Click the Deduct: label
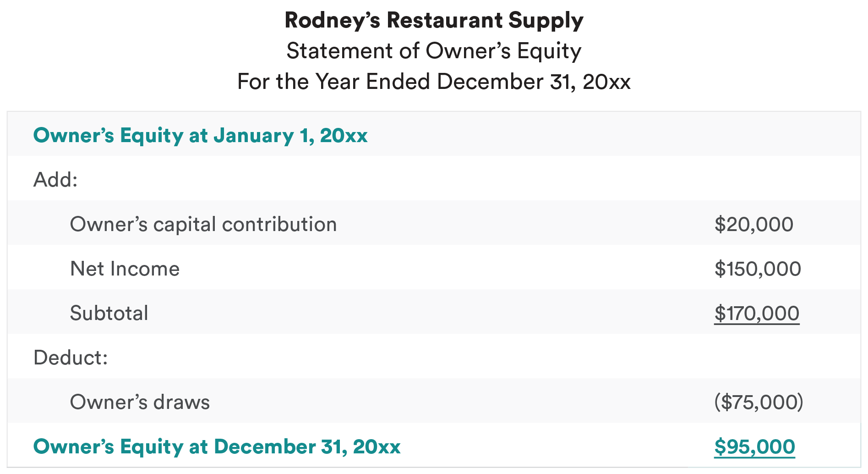This screenshot has height=474, width=868. coord(71,358)
